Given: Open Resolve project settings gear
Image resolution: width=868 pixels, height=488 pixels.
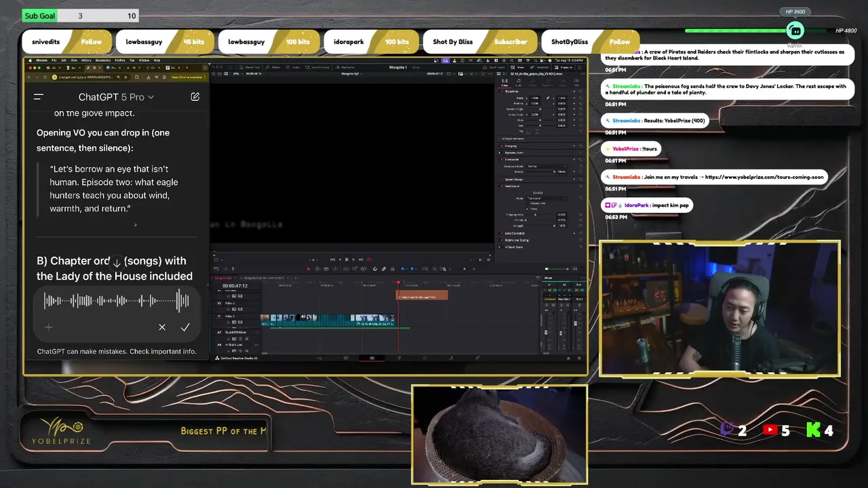Looking at the screenshot, I should point(579,358).
